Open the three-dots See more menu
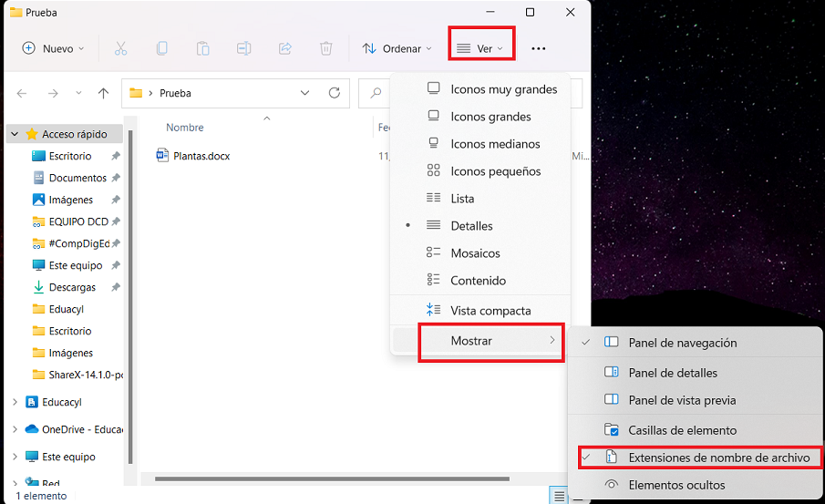Image resolution: width=825 pixels, height=504 pixels. coord(538,48)
